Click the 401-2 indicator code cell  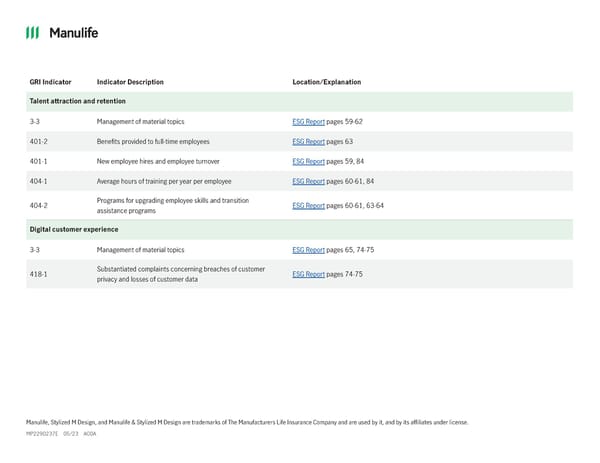pos(40,141)
